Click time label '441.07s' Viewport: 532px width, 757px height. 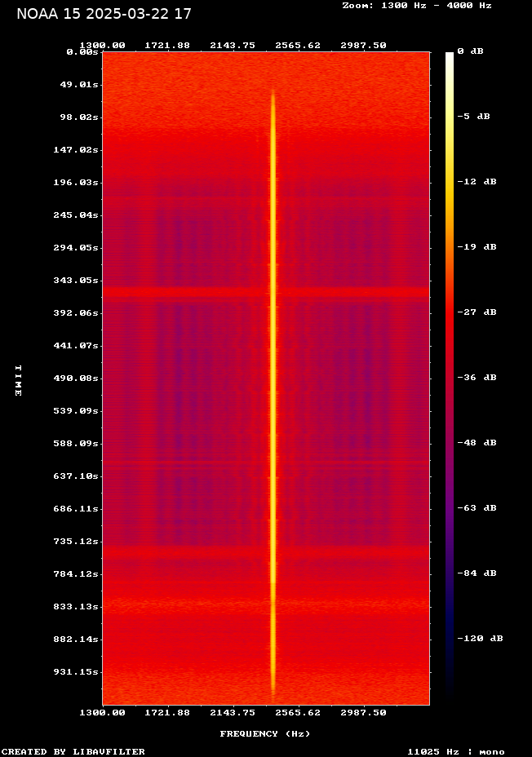tap(76, 346)
